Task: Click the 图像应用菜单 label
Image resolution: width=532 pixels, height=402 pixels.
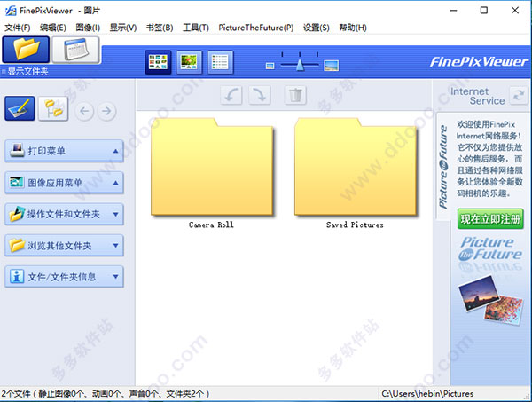Action: [x=55, y=183]
